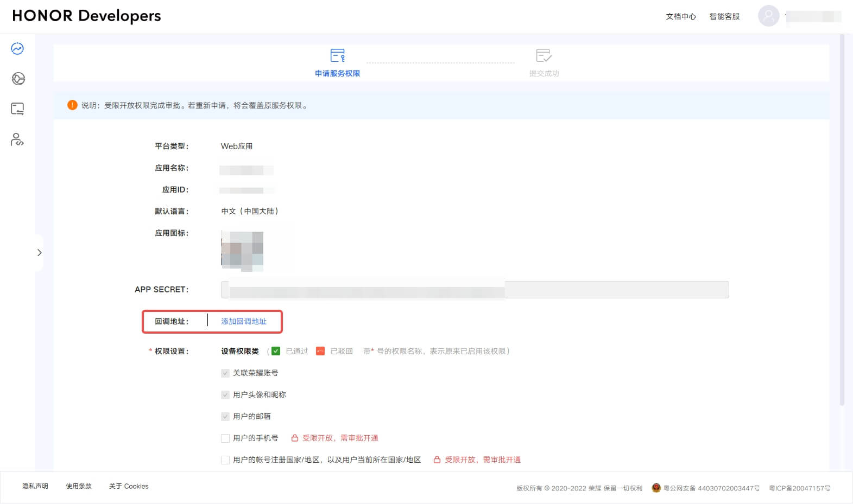Open 智能客服 in the top navigation

point(724,16)
